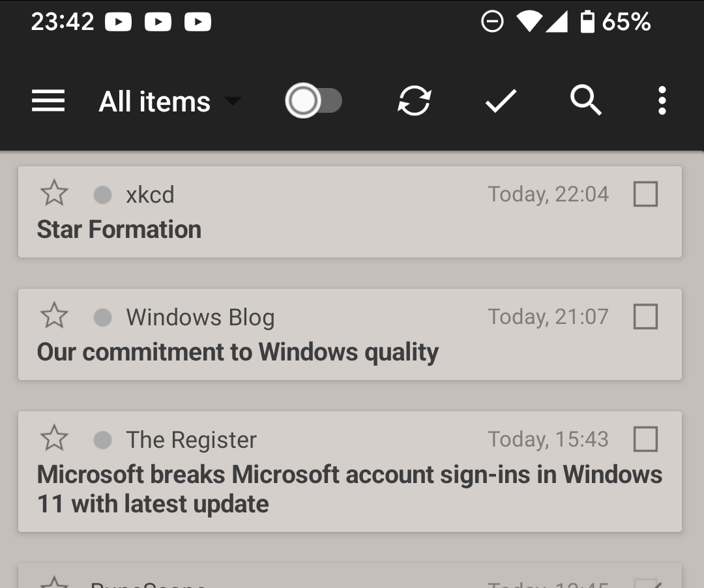Click the dropdown arrow beside All items
Viewport: 704px width, 588px height.
[232, 101]
